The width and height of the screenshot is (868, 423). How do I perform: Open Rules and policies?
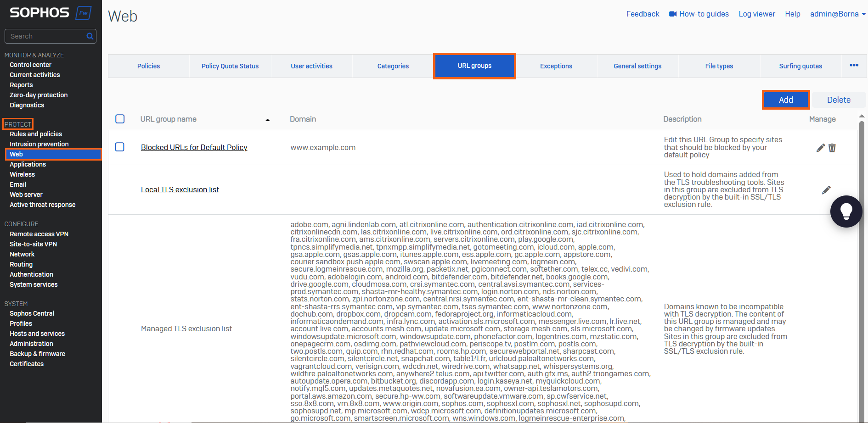coord(36,134)
